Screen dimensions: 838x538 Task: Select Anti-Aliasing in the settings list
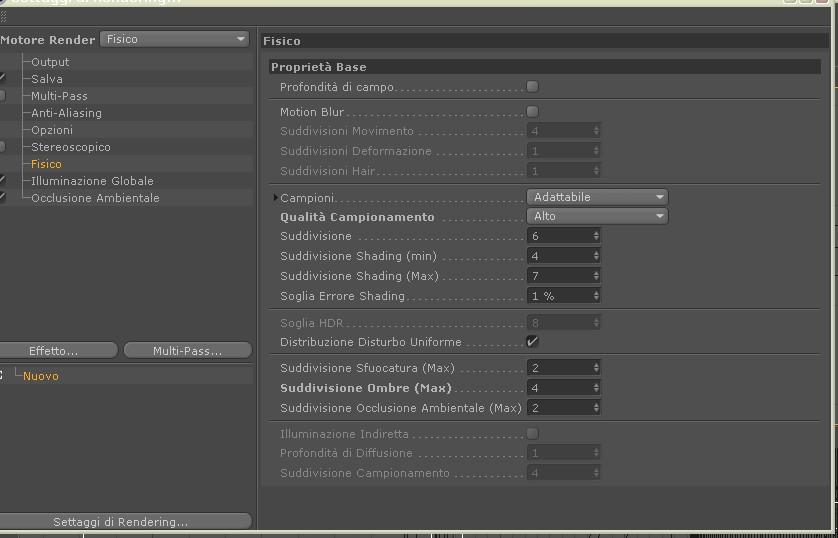pyautogui.click(x=66, y=113)
